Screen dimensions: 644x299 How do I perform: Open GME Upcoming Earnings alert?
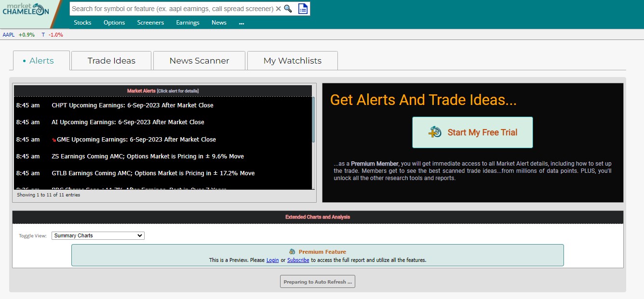(x=136, y=139)
